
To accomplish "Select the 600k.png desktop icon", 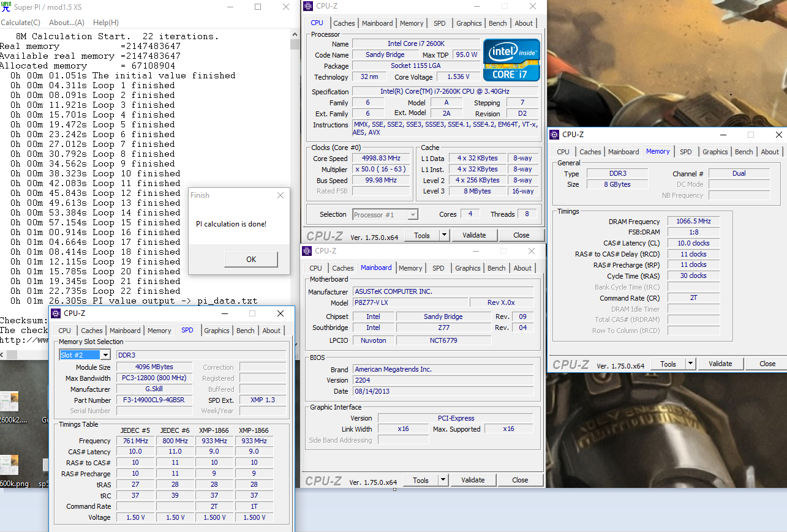I will coord(13,470).
